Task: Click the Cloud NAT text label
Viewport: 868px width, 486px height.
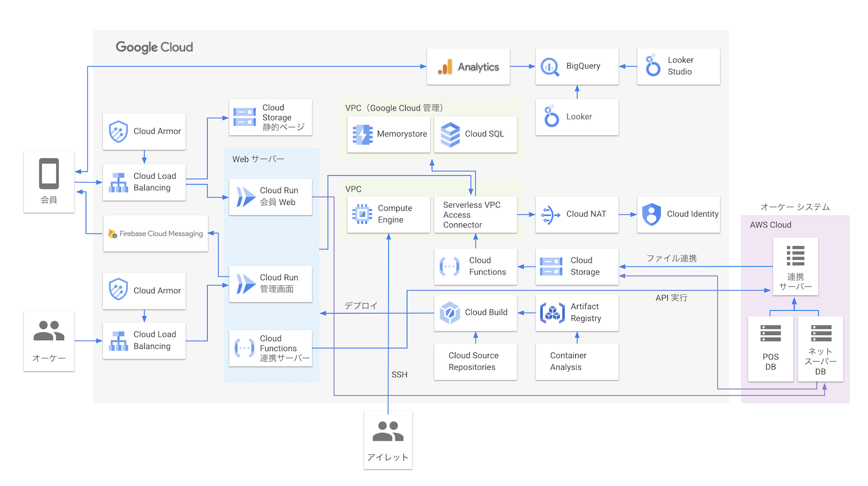Action: [x=586, y=214]
